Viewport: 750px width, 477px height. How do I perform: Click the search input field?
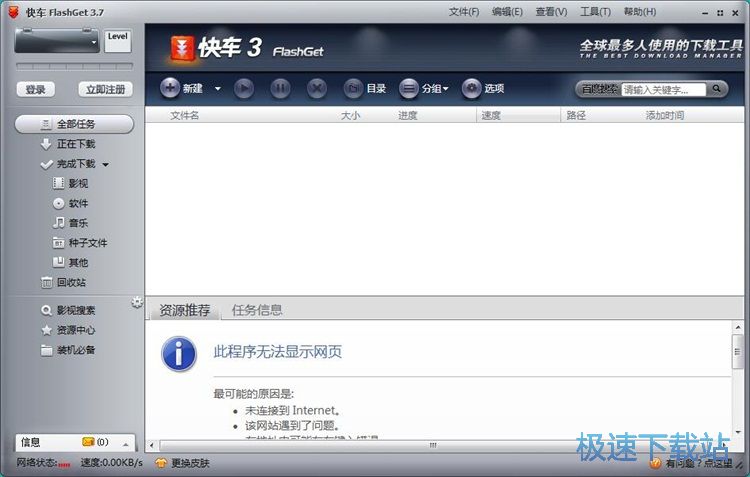[x=663, y=89]
